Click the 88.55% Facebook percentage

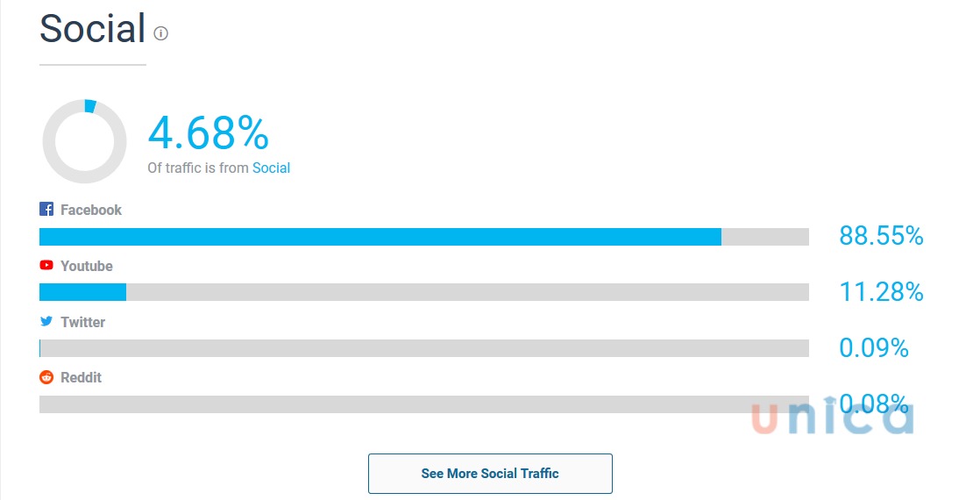(x=881, y=236)
